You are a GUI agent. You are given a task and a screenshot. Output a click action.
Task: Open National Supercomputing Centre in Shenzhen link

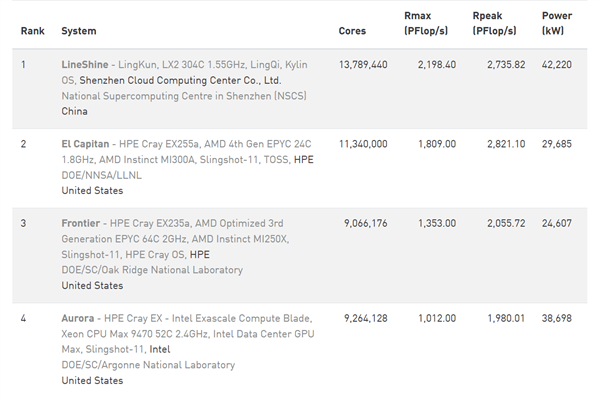[184, 96]
